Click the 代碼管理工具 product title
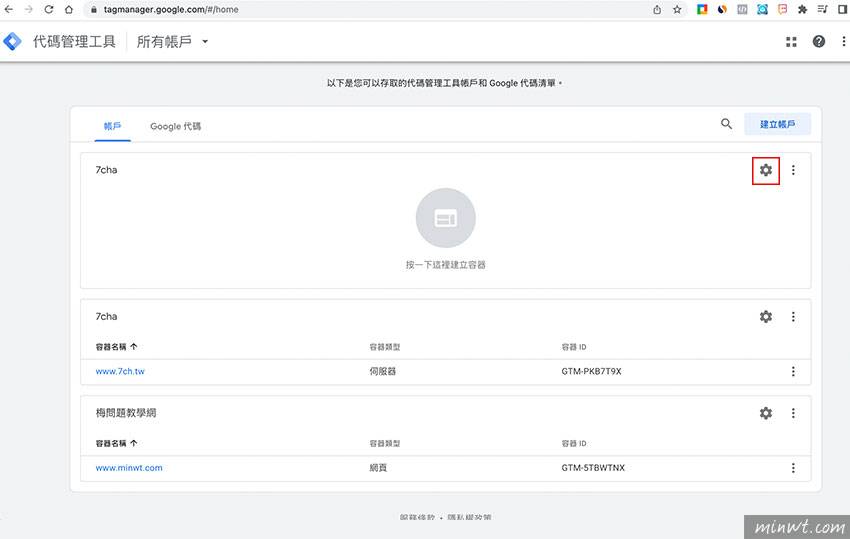 74,41
